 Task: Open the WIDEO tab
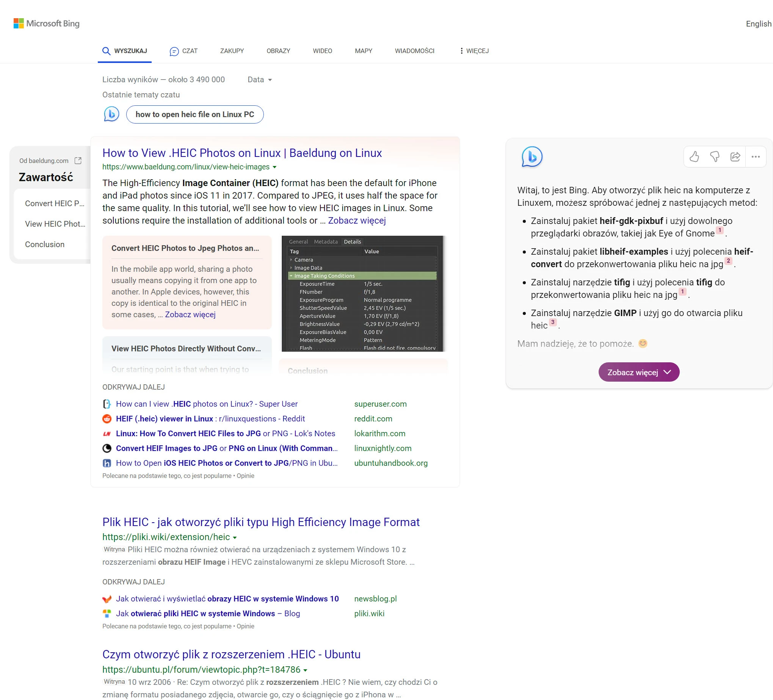(x=323, y=51)
